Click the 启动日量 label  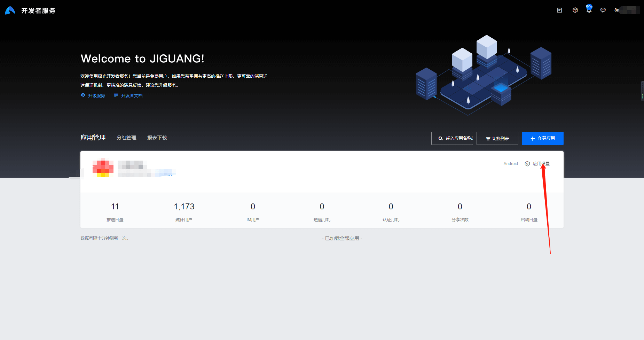(x=529, y=219)
